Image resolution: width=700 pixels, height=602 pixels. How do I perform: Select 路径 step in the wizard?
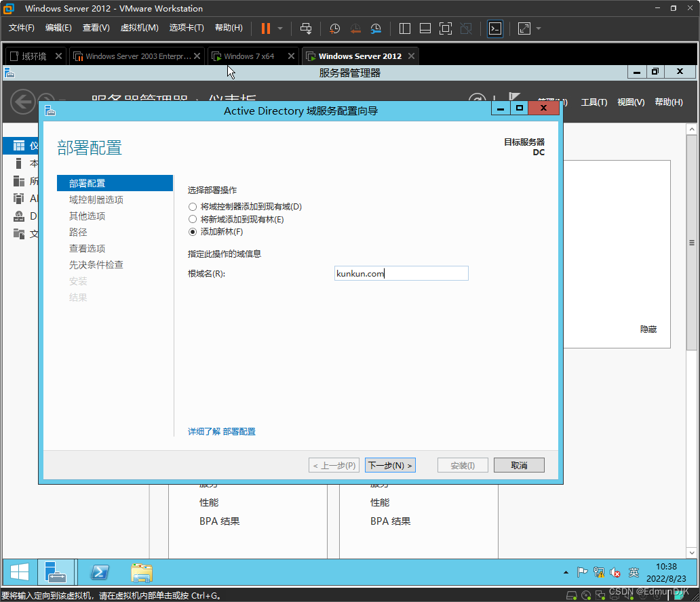[78, 232]
